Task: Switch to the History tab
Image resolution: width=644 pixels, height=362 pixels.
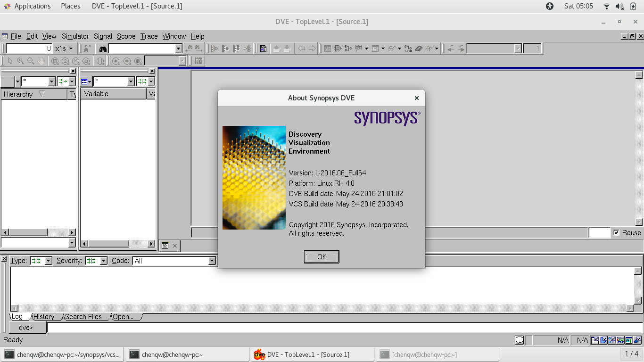Action: coord(44,317)
